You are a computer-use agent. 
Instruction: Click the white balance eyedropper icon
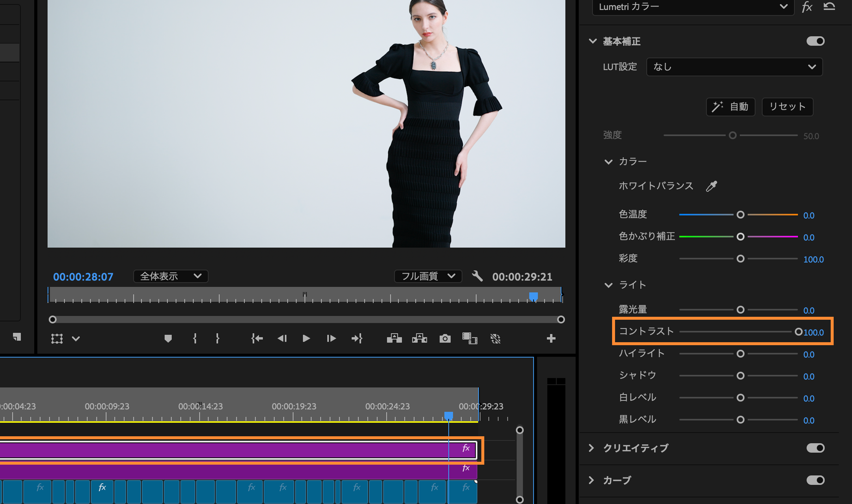pos(711,186)
